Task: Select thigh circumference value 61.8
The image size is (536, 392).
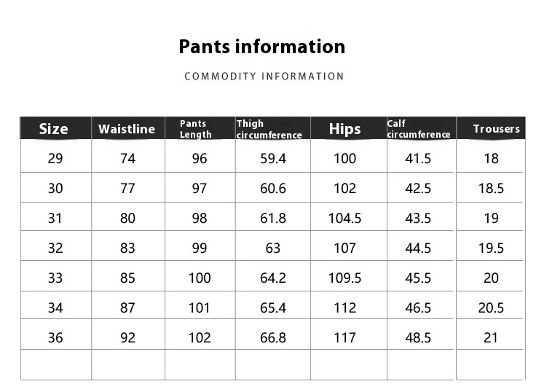Action: [273, 218]
